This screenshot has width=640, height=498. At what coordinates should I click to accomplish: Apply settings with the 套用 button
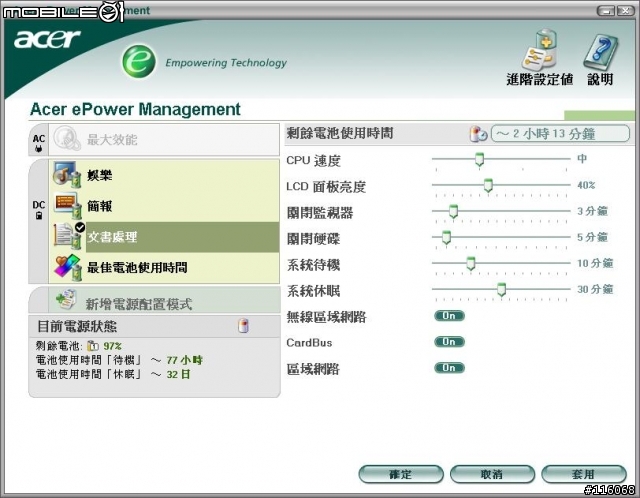[x=584, y=474]
